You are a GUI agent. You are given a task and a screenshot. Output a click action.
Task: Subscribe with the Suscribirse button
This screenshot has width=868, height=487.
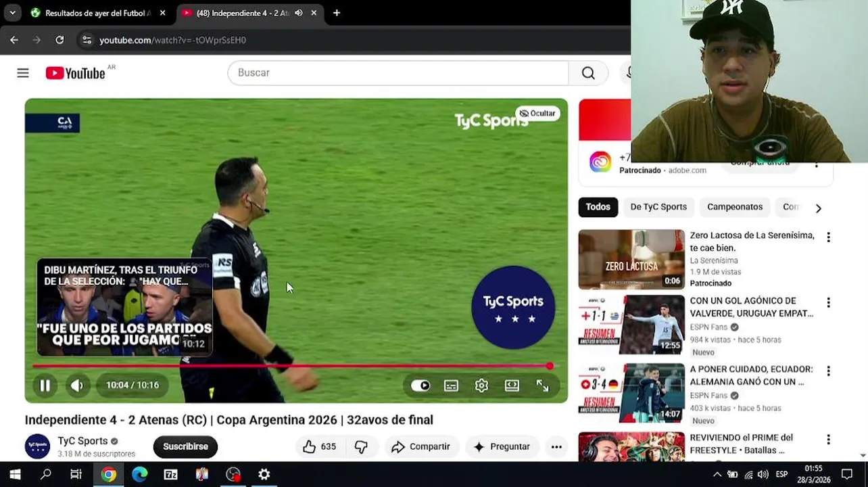(x=185, y=446)
